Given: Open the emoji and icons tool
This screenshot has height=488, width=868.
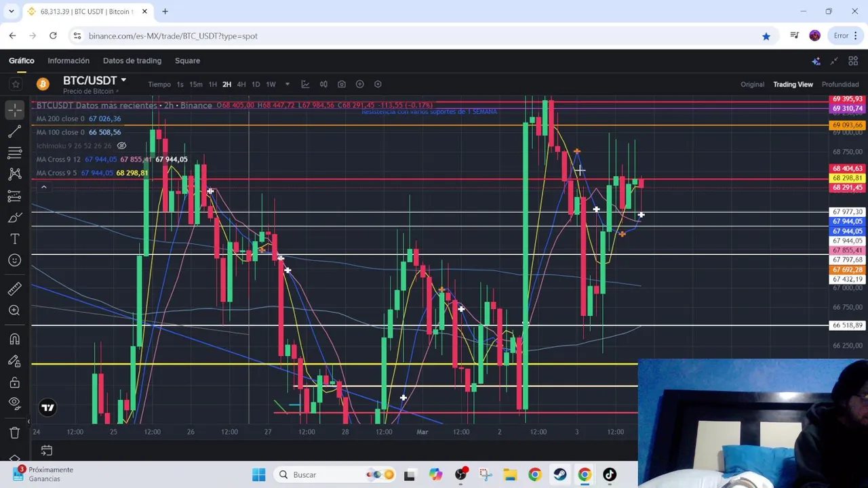Looking at the screenshot, I should click(15, 260).
